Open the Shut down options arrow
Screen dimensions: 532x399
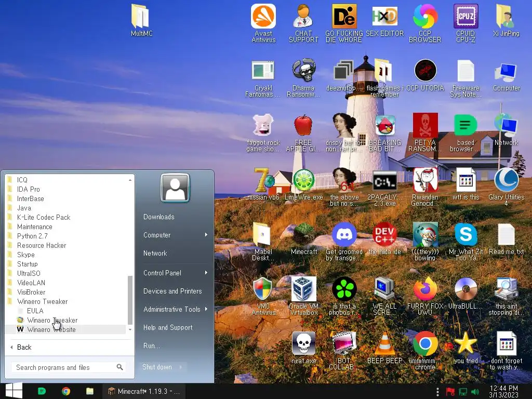(x=181, y=367)
